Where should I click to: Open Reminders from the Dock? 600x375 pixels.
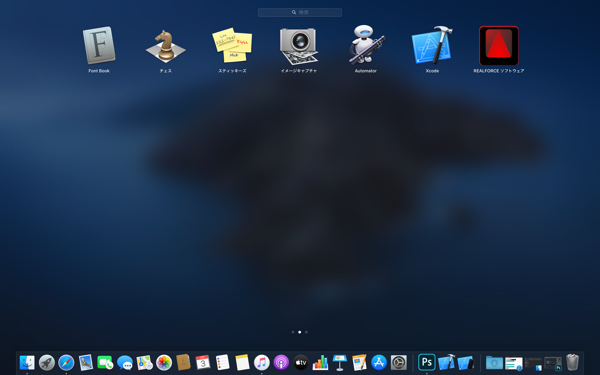point(222,362)
